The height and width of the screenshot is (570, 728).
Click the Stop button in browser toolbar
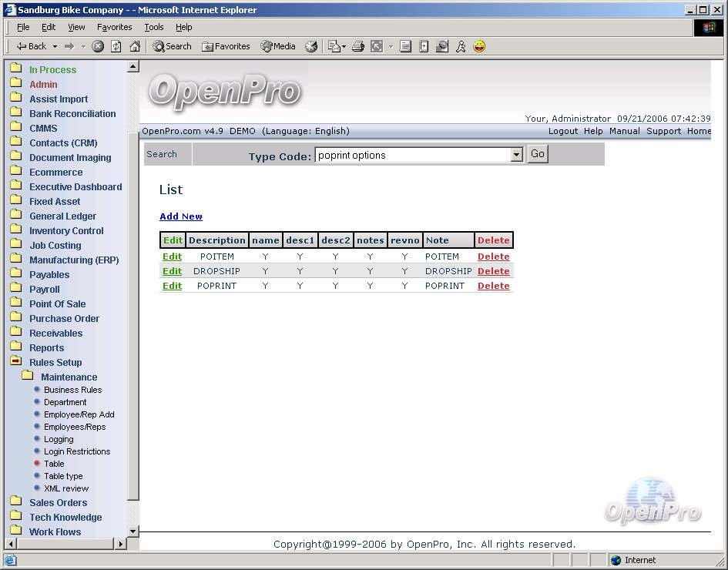[98, 46]
